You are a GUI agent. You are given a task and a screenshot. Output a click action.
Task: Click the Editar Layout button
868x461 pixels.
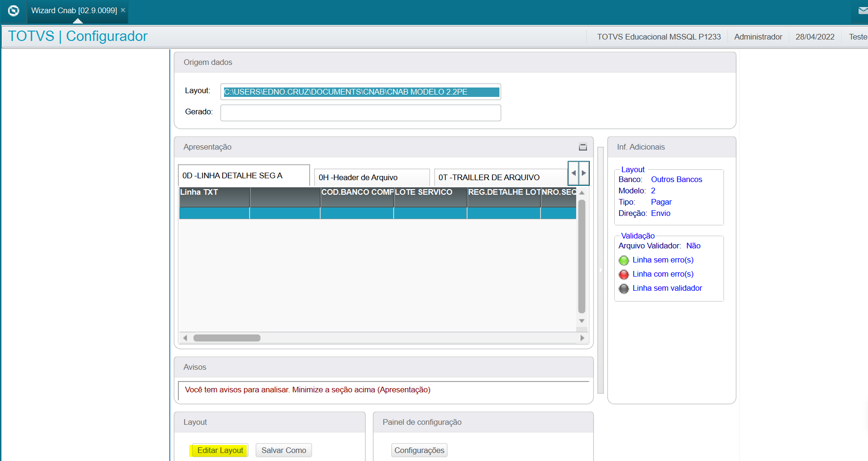220,450
